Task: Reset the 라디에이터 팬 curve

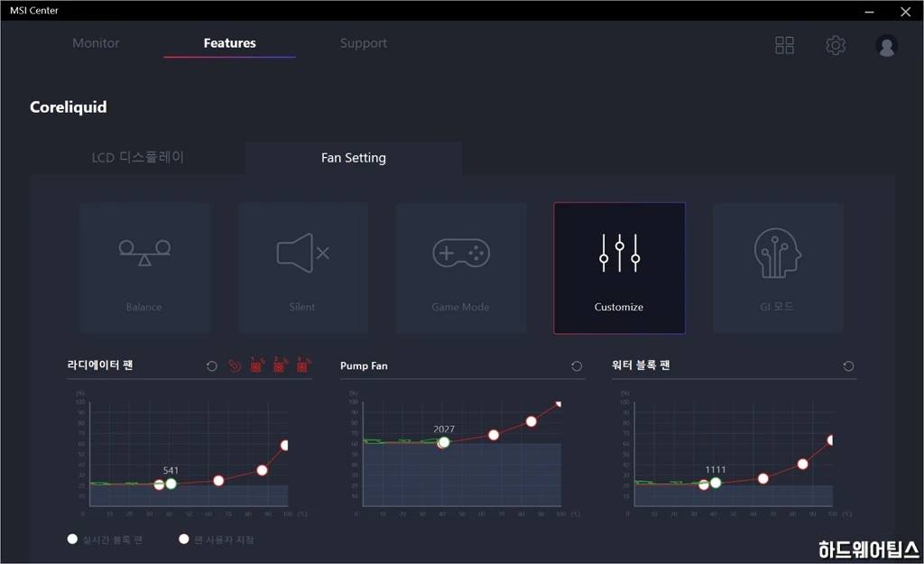Action: click(x=211, y=366)
